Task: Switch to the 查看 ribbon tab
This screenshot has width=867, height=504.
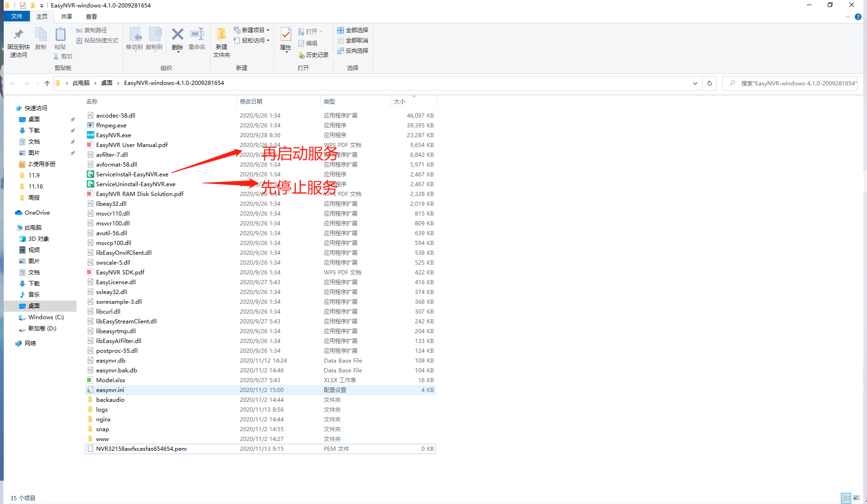Action: pos(91,16)
